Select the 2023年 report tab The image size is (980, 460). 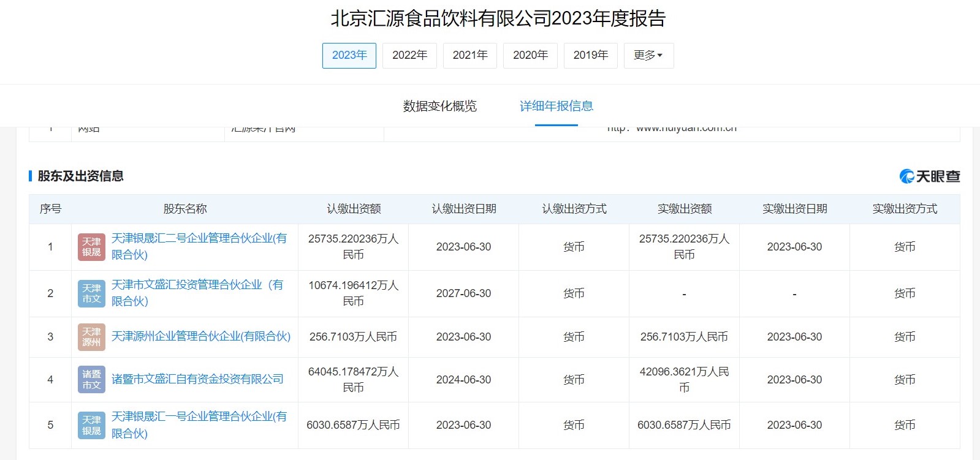349,56
